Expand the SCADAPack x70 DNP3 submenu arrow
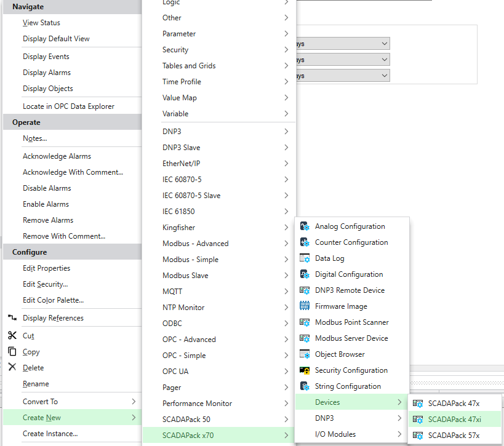This screenshot has width=504, height=446. (399, 418)
